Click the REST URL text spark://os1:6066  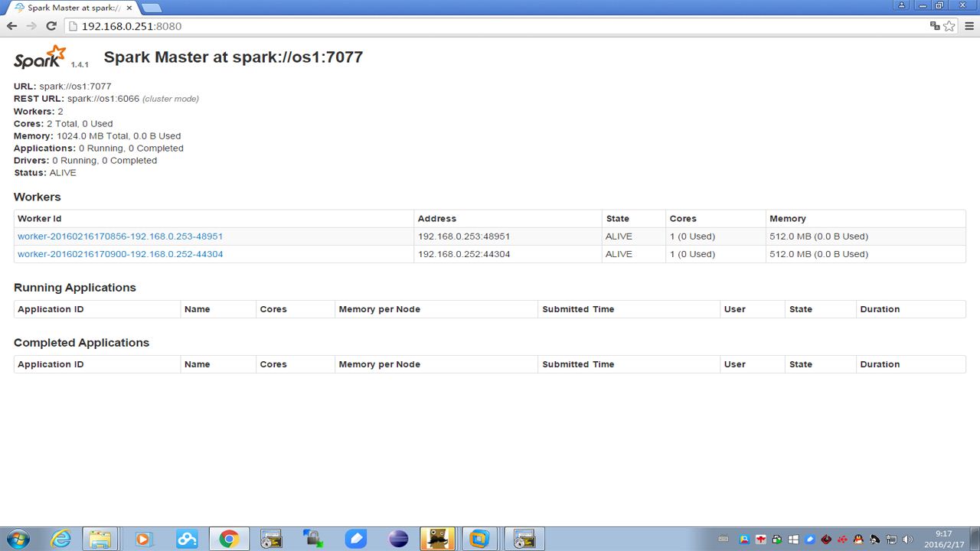pos(103,99)
